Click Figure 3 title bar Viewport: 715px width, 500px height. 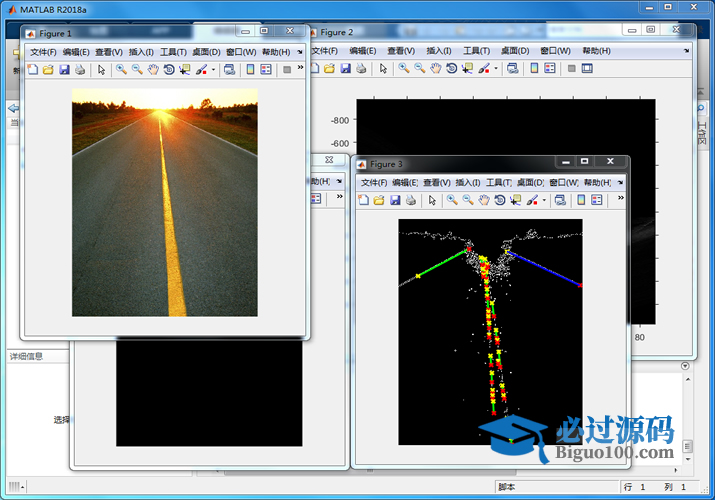pos(456,164)
